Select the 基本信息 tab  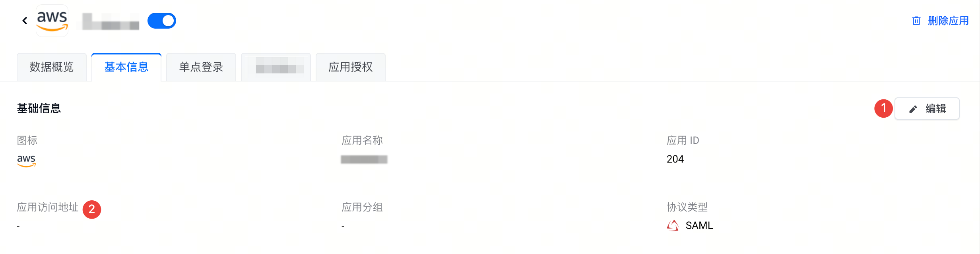(126, 67)
